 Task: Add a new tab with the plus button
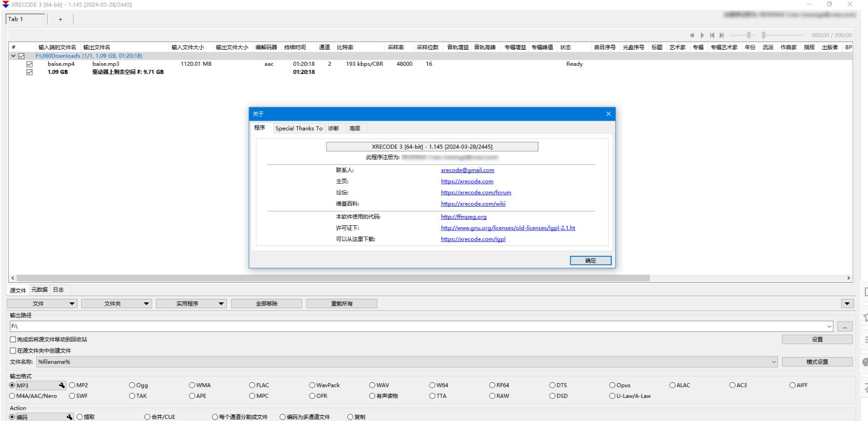[x=60, y=19]
